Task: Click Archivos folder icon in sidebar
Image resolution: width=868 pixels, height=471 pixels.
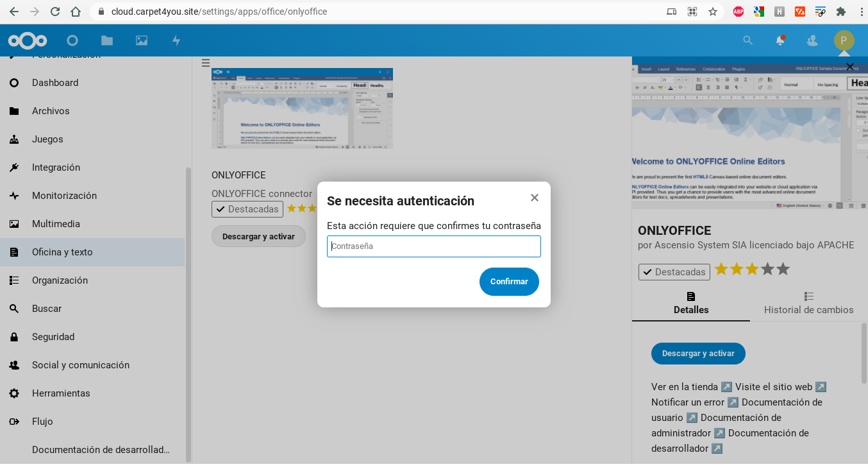Action: pyautogui.click(x=14, y=111)
